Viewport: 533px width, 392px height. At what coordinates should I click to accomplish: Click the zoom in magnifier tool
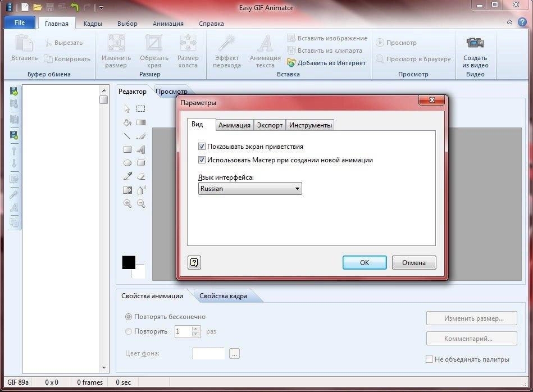127,204
